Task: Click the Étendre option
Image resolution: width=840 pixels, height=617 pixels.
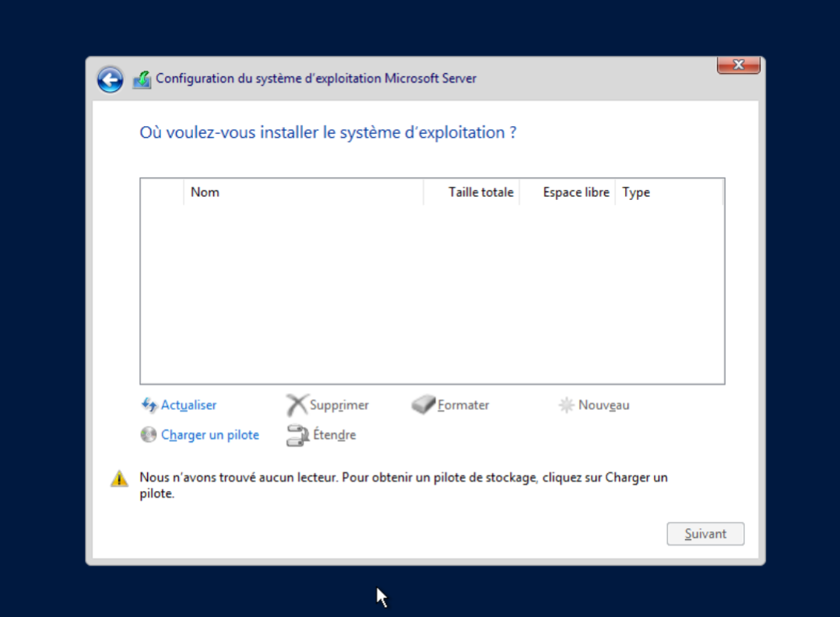Action: click(334, 434)
